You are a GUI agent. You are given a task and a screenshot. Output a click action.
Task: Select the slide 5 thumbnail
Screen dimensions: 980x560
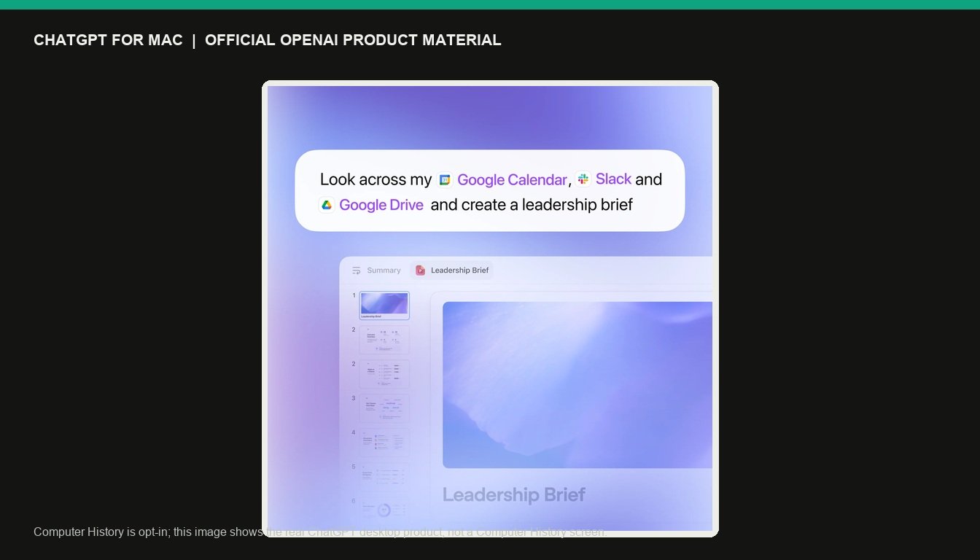click(384, 477)
